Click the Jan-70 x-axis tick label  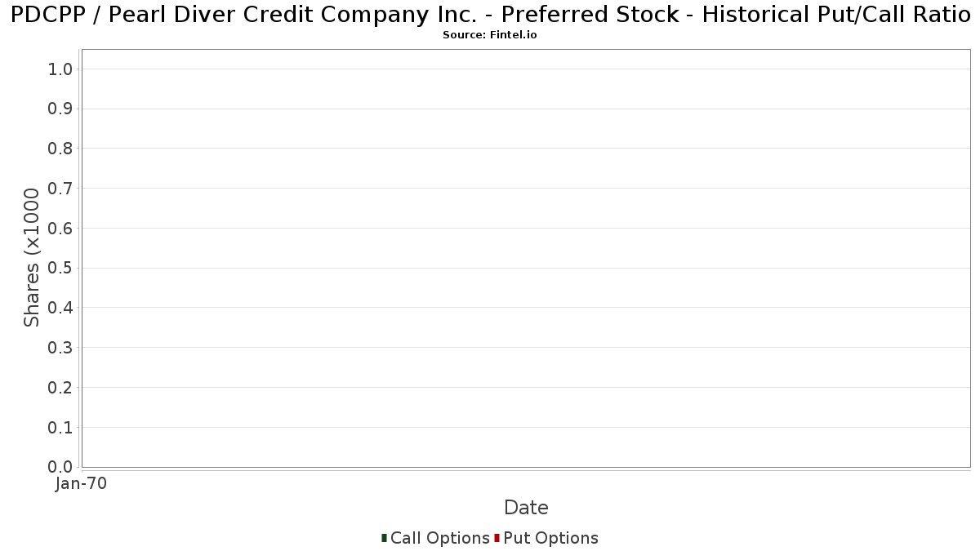(x=81, y=484)
